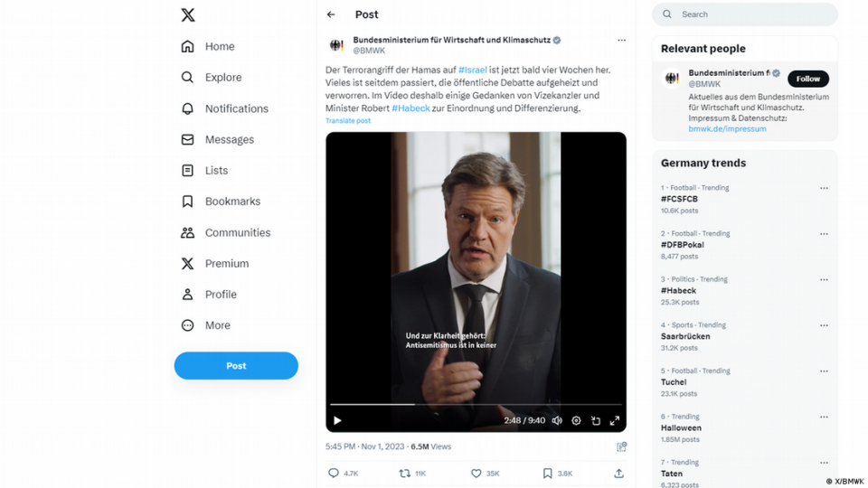The height and width of the screenshot is (488, 868).
Task: Open video settings gear icon
Action: 576,420
